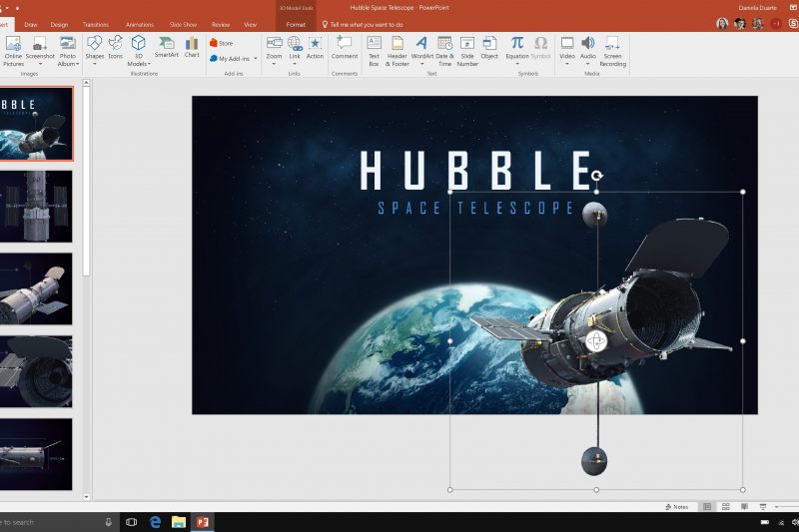799x532 pixels.
Task: Open My Add-ins
Action: 230,59
